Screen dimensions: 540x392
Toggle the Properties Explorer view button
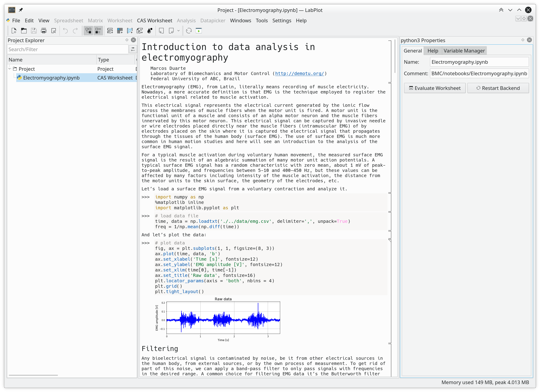(98, 30)
